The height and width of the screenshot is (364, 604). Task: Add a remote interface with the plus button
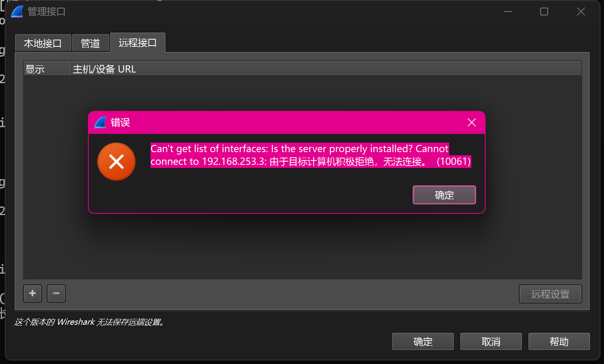tap(32, 293)
